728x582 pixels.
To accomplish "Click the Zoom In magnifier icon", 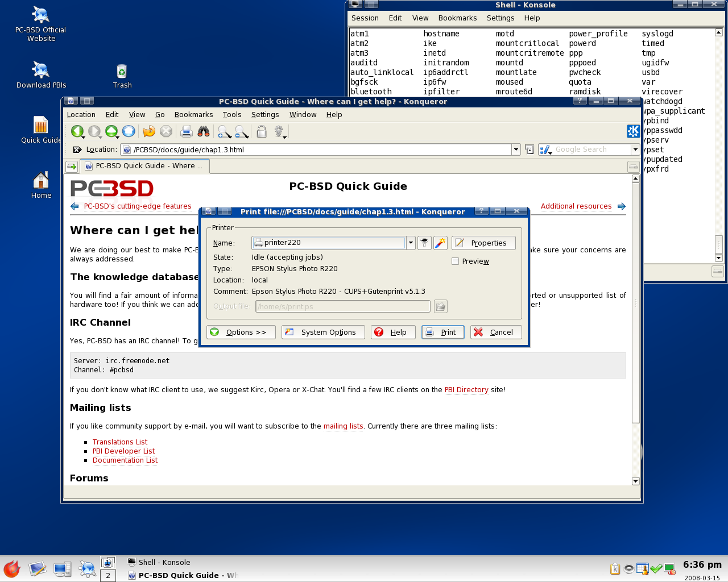I will click(224, 131).
